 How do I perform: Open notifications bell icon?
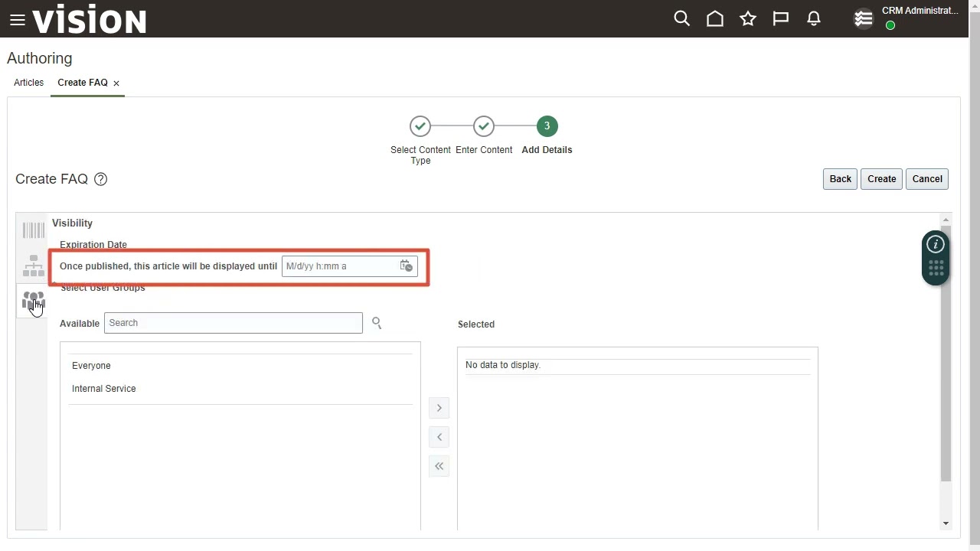tap(814, 19)
